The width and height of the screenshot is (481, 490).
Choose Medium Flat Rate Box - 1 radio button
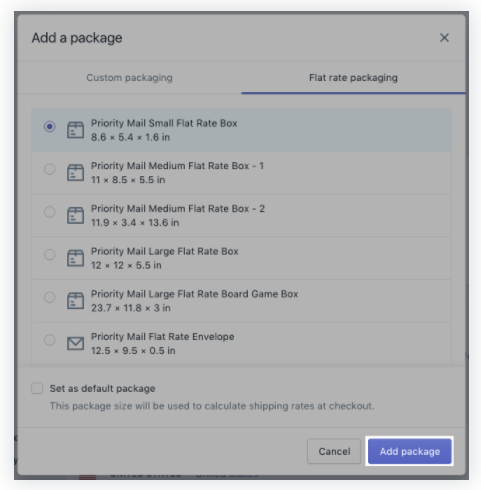[x=50, y=169]
